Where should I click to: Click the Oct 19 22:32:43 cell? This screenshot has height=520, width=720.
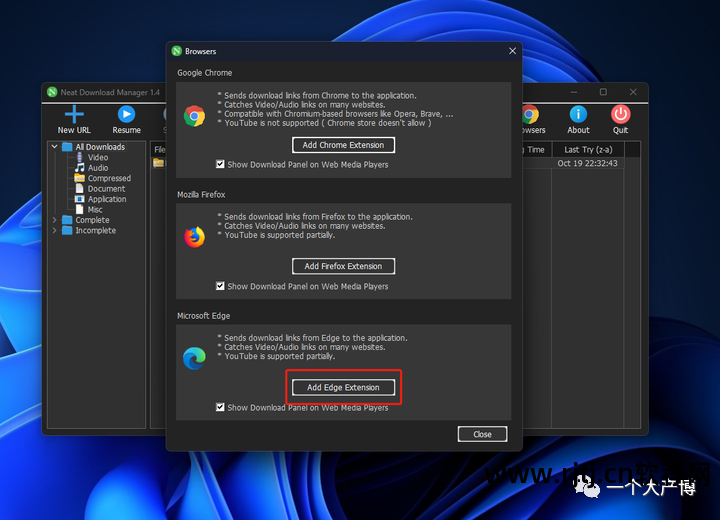click(587, 164)
